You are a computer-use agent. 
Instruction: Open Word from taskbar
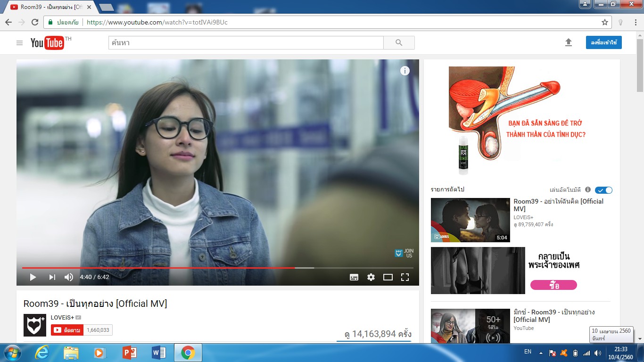(x=158, y=353)
